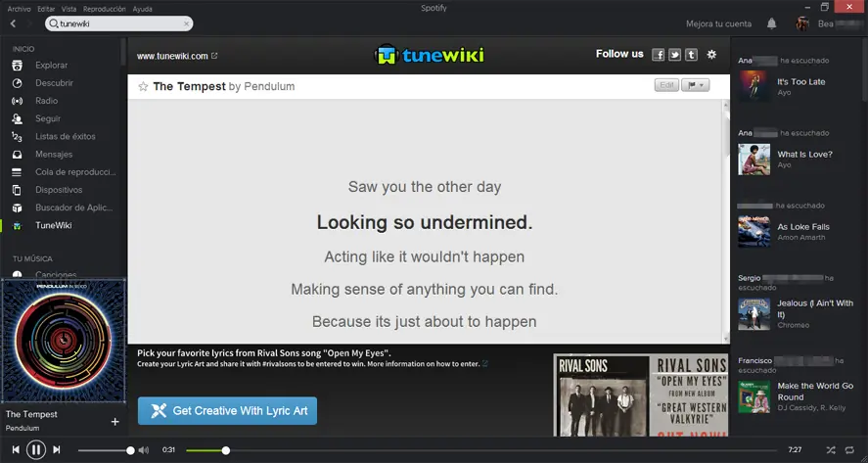This screenshot has width=868, height=463.
Task: Star The Tempest as favorite
Action: tap(143, 86)
